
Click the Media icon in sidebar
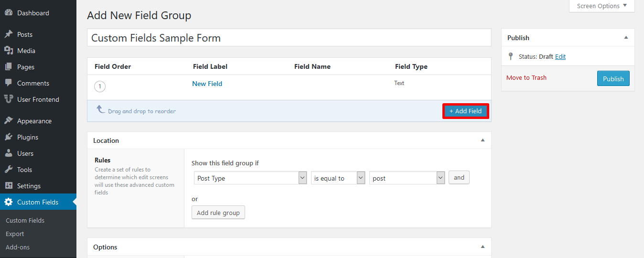9,51
